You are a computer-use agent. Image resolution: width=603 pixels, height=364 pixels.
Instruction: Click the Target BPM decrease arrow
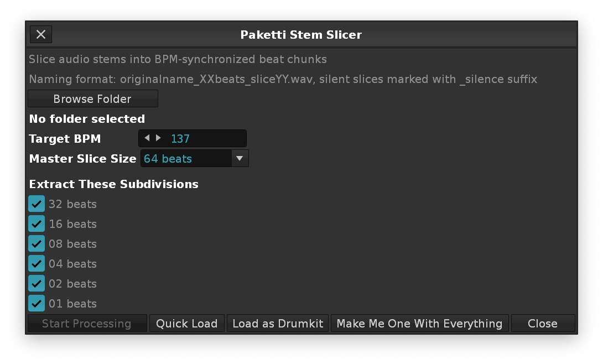pyautogui.click(x=147, y=138)
